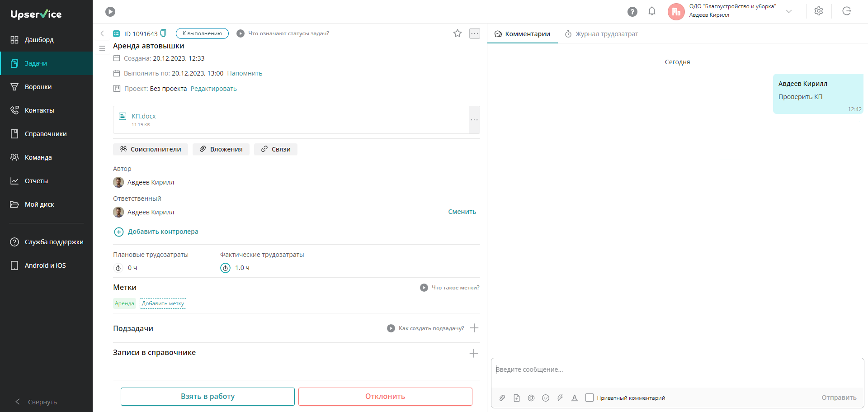Open Воронки in the sidebar
This screenshot has height=412, width=868.
pos(46,87)
